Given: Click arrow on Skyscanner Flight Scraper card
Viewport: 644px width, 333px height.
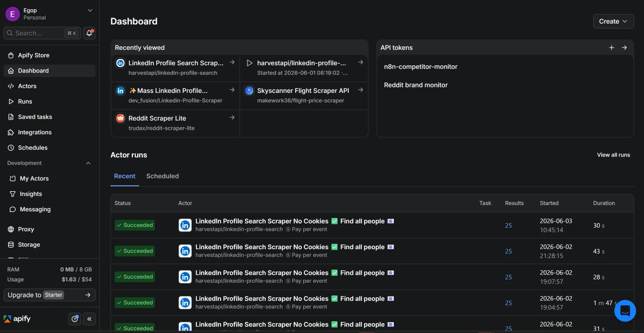Looking at the screenshot, I should pyautogui.click(x=361, y=90).
